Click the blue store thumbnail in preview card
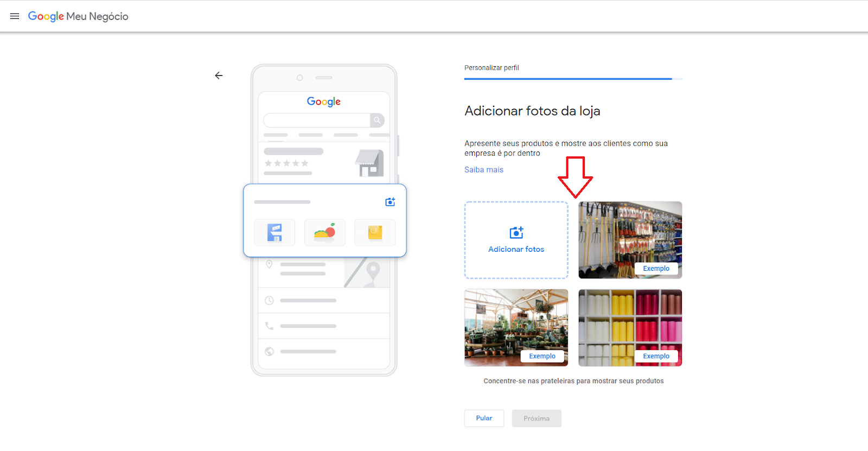The width and height of the screenshot is (868, 451). [x=275, y=232]
